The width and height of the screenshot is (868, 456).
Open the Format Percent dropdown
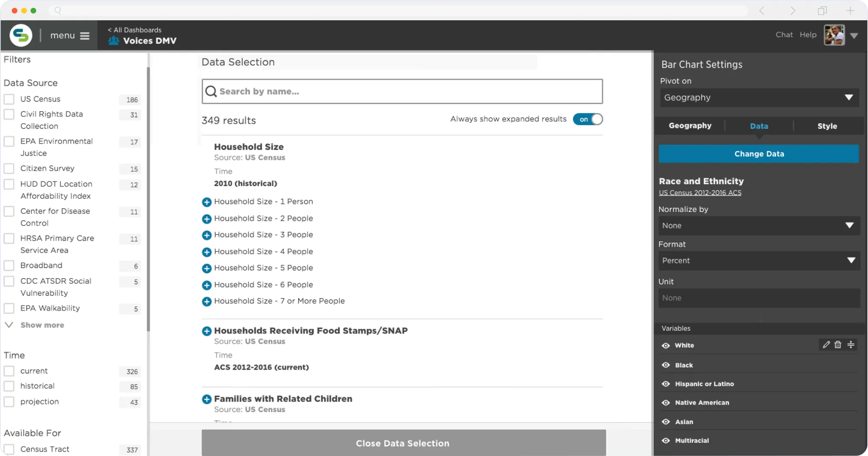click(759, 261)
